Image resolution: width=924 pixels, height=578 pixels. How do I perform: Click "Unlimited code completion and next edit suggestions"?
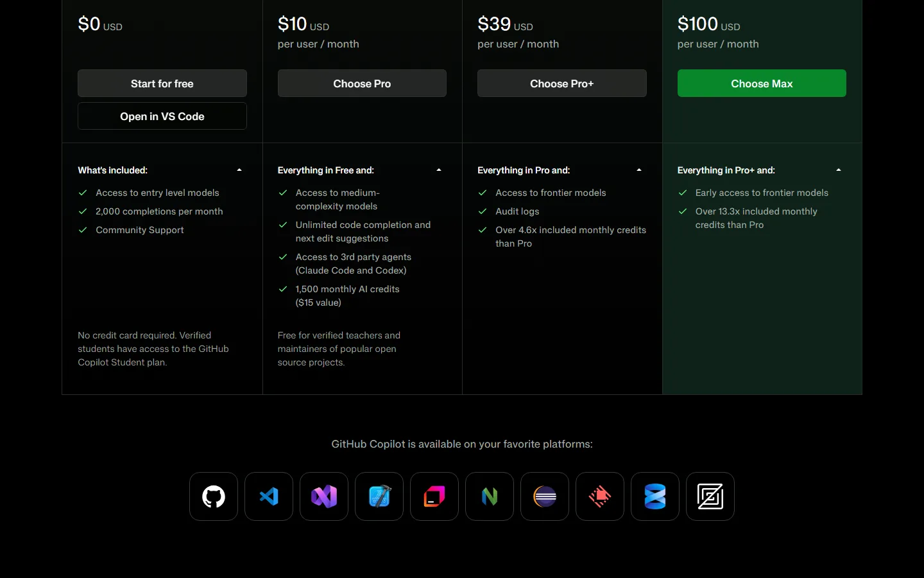tap(363, 231)
